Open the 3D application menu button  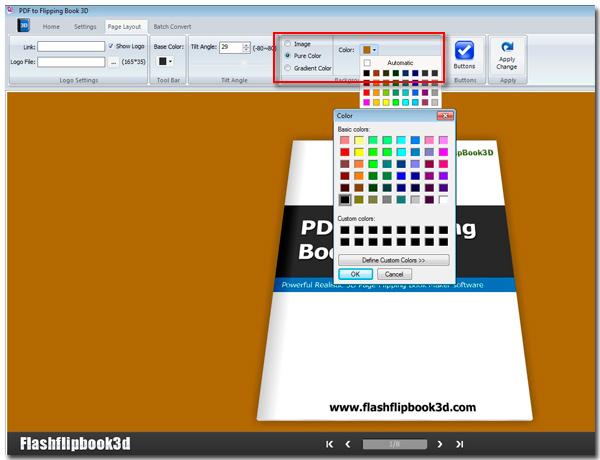coord(24,25)
